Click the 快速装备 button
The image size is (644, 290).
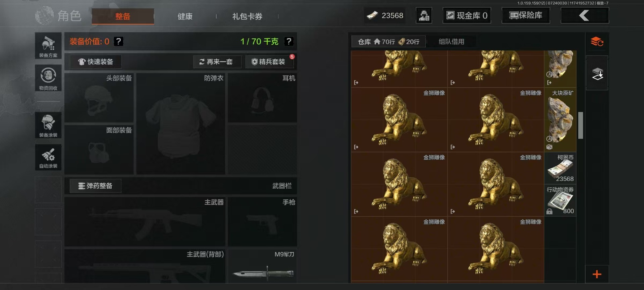96,62
